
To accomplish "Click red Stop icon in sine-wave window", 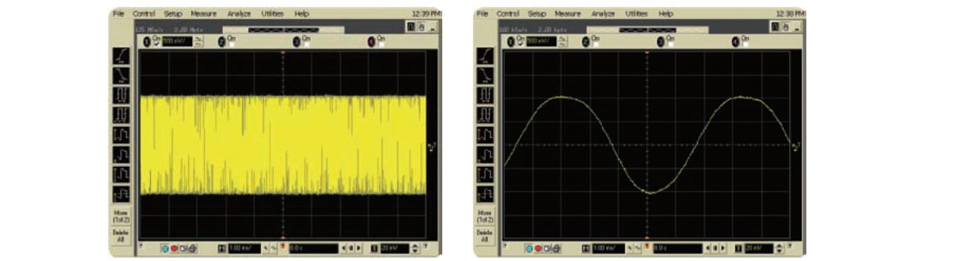I will (x=538, y=248).
